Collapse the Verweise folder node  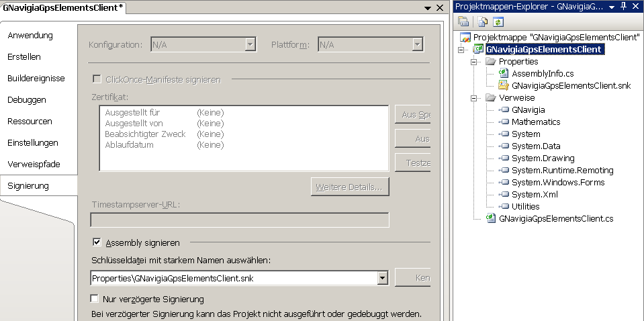click(x=474, y=98)
